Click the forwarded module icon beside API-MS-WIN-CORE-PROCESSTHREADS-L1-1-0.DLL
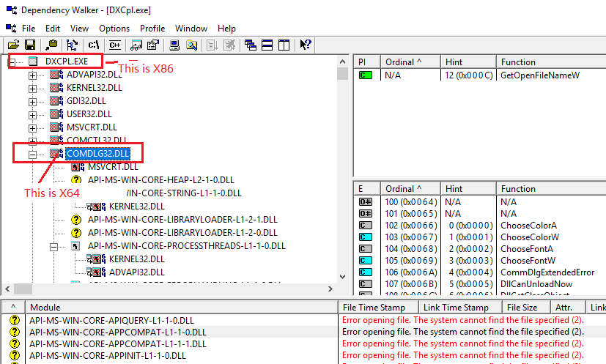606x364 pixels. (x=75, y=246)
